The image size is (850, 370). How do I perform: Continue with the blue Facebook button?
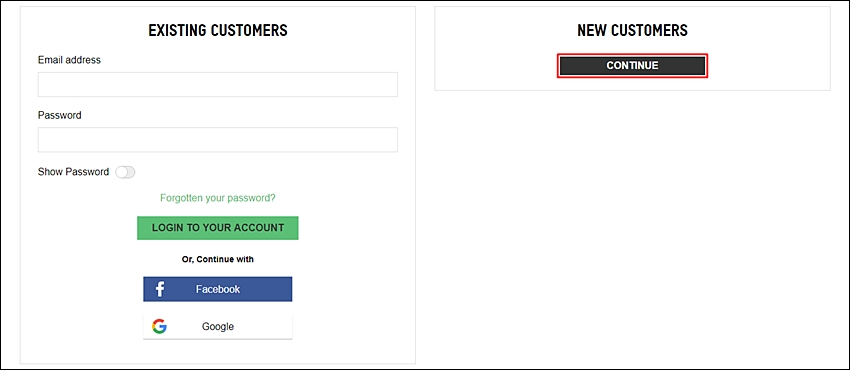[x=218, y=289]
